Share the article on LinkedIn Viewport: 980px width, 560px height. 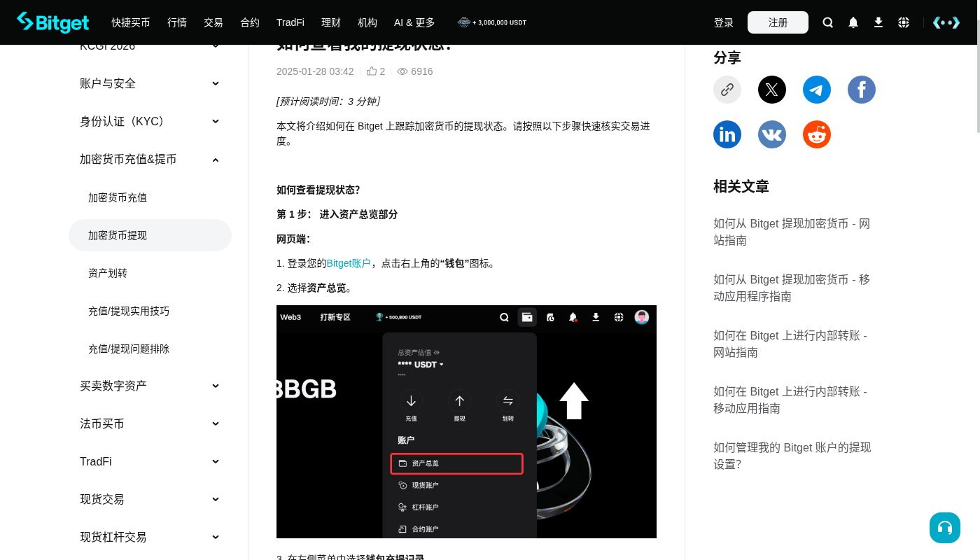coord(727,134)
